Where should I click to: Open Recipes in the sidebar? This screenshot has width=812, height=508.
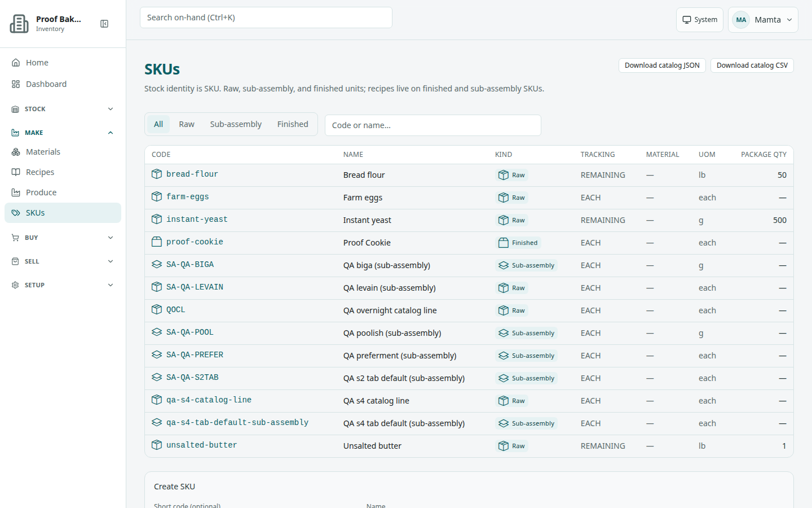pyautogui.click(x=63, y=172)
